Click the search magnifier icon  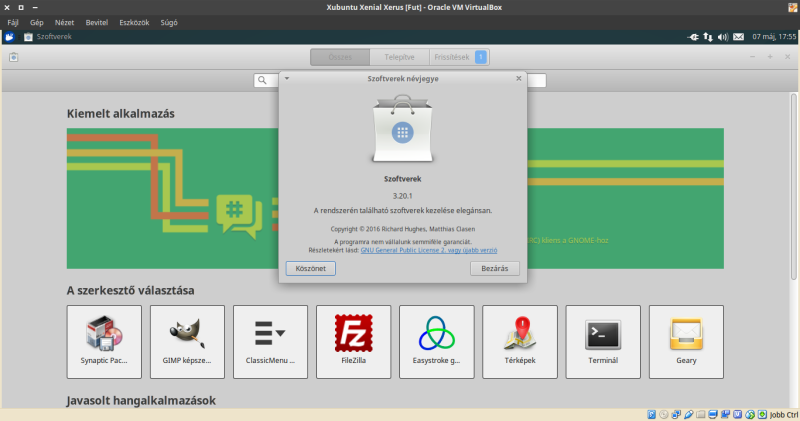tap(262, 80)
